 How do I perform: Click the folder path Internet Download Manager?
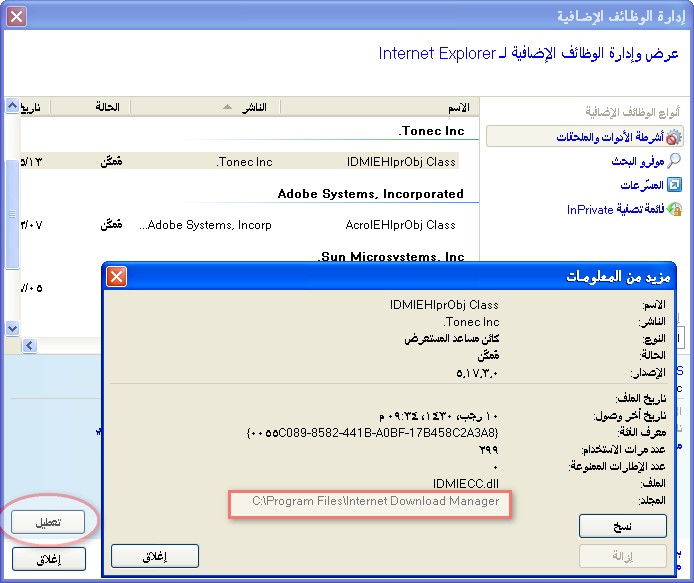coord(376,501)
